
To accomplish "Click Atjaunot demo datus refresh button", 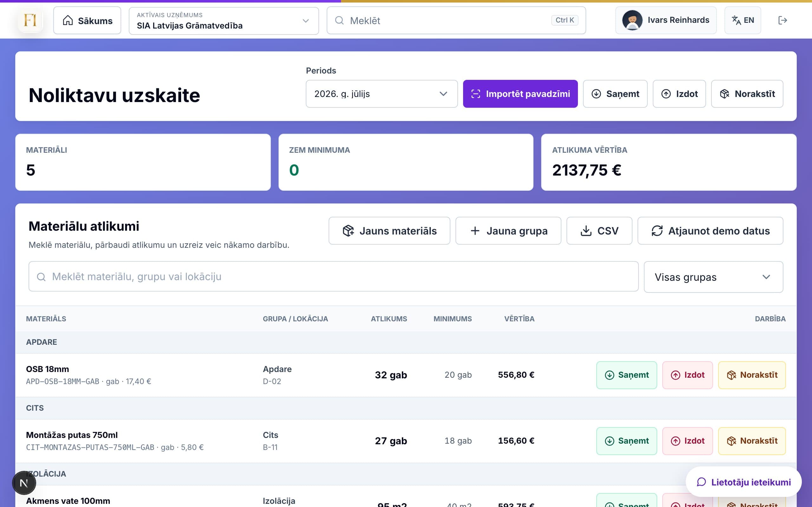I will tap(710, 231).
